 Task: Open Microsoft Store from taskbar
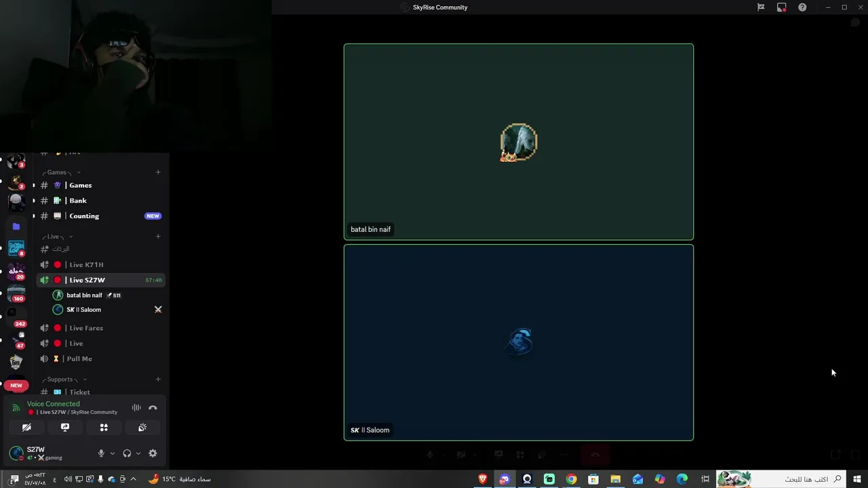pos(593,479)
